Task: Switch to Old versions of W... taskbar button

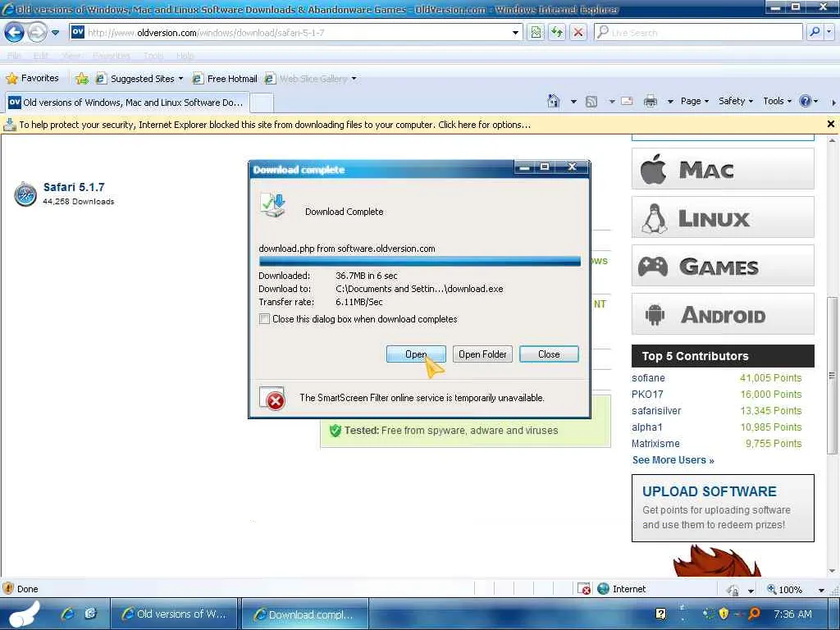Action: (175, 614)
